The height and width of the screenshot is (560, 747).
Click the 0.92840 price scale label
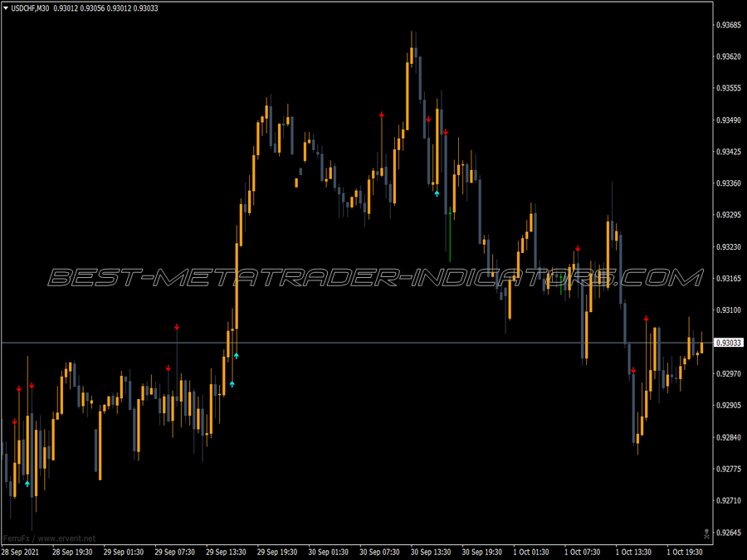click(x=729, y=437)
